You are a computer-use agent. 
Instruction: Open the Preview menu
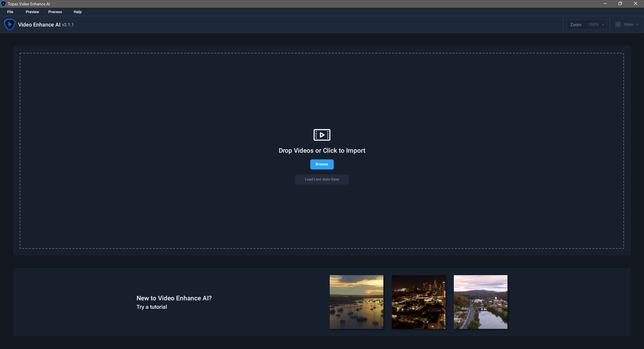(32, 12)
